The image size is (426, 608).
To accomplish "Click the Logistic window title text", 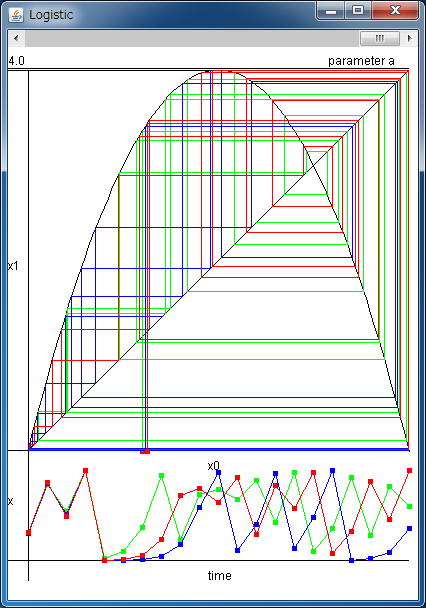I will (x=51, y=15).
